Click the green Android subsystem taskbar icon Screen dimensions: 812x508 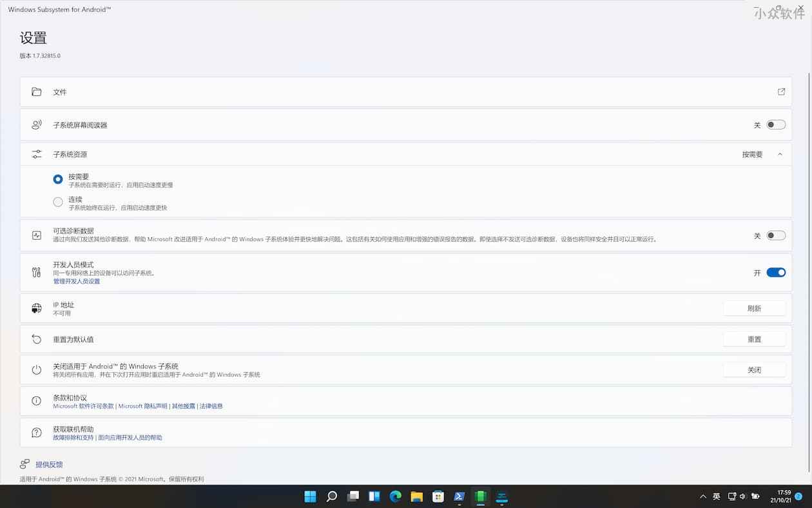coord(480,496)
